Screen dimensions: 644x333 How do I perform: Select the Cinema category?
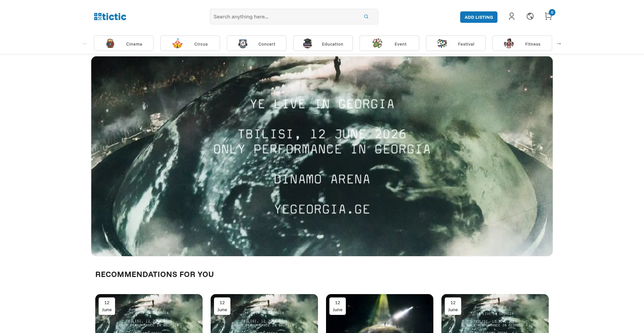(x=124, y=43)
